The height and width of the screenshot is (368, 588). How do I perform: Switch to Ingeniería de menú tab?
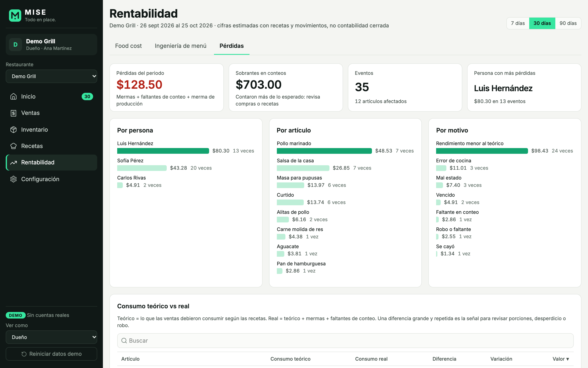(x=180, y=46)
